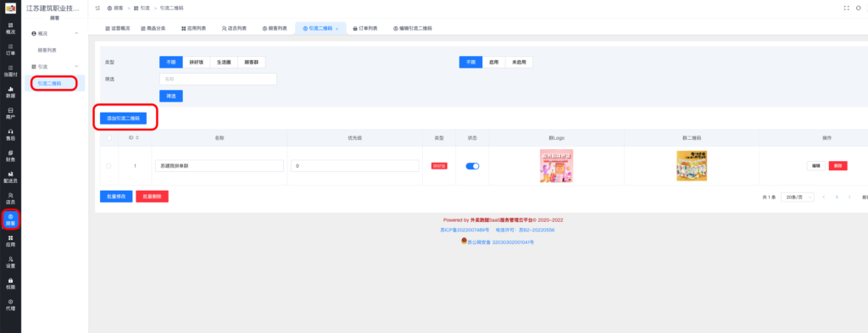Open 财务 in the dark sidebar

[10, 155]
